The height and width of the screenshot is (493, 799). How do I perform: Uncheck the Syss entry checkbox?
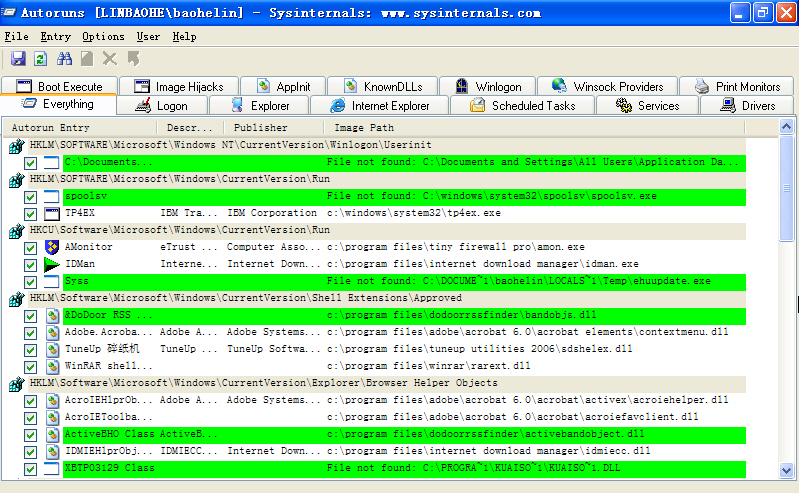coord(31,282)
